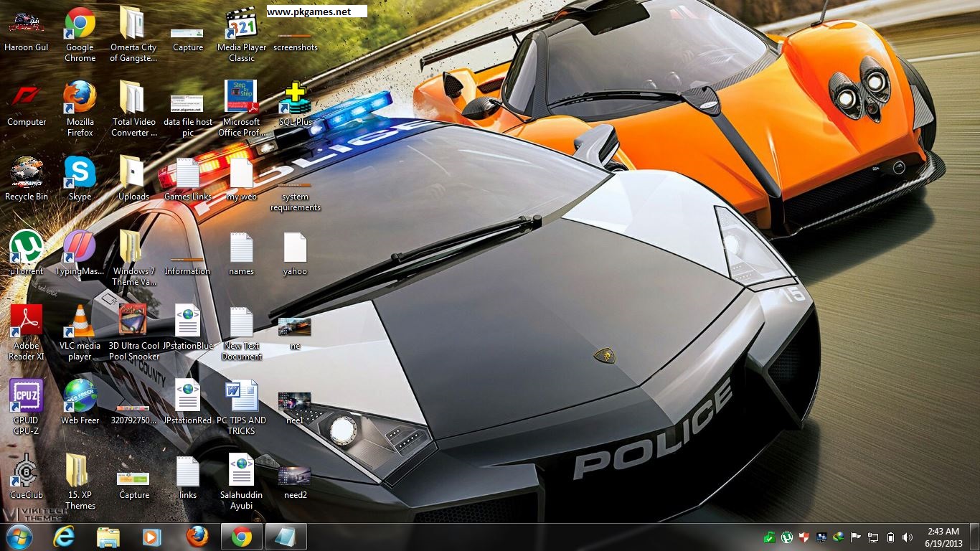Launch µTorrent from the desktop shortcut

(x=27, y=254)
